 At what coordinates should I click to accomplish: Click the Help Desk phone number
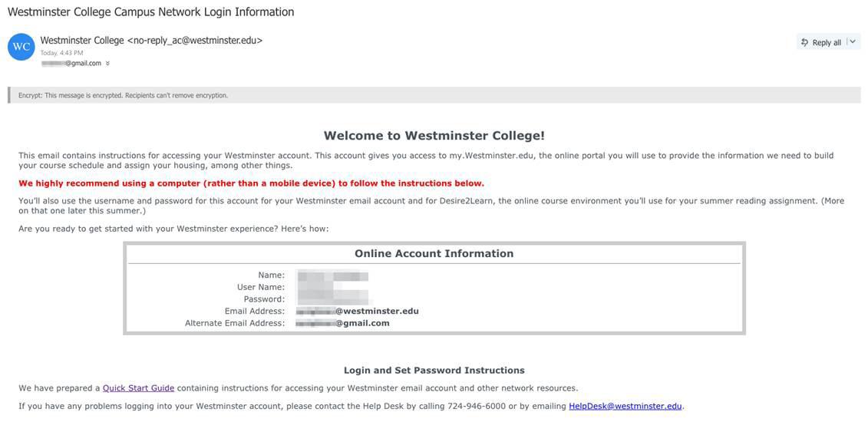click(476, 406)
